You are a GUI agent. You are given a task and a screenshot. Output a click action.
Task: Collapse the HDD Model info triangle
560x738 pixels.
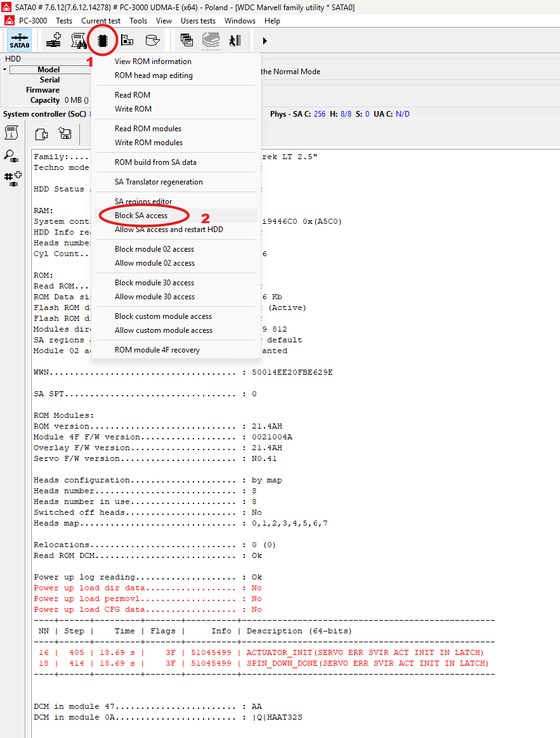click(5, 69)
